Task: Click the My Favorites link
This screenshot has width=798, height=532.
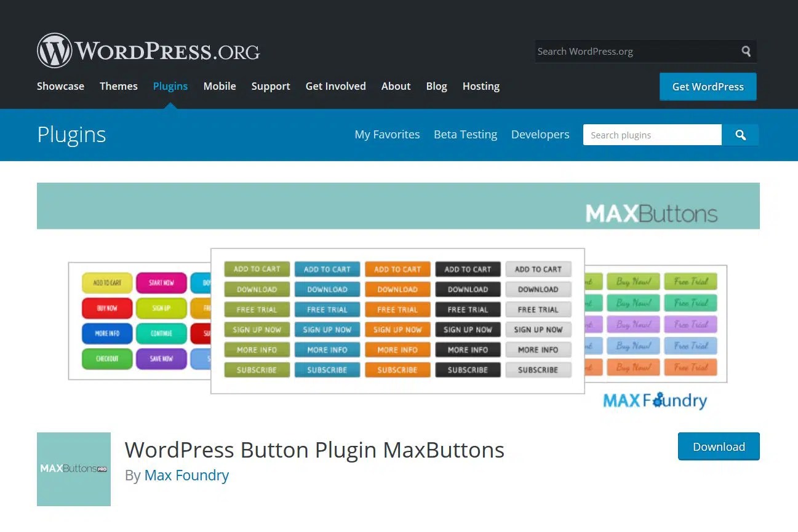Action: pos(387,134)
